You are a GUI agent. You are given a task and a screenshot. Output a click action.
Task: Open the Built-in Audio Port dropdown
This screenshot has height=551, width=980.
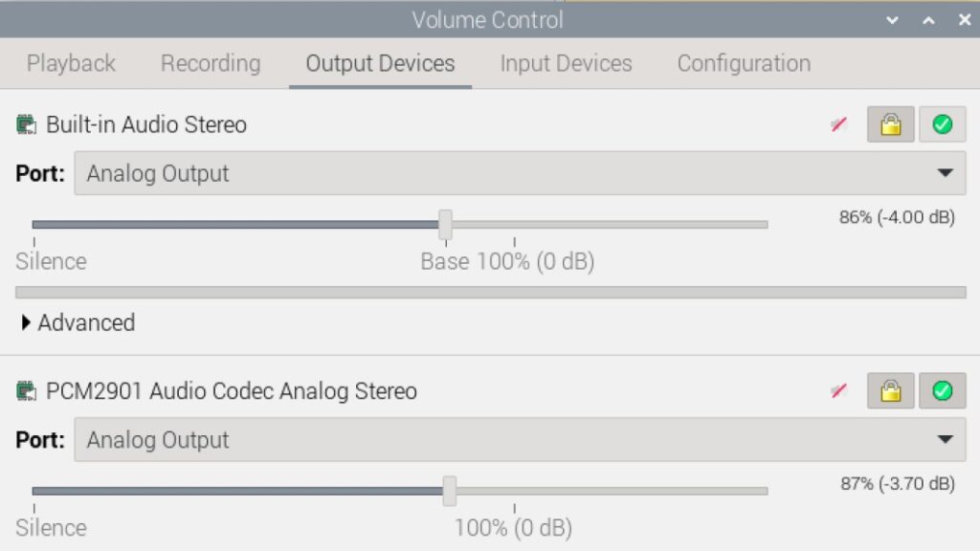(520, 173)
